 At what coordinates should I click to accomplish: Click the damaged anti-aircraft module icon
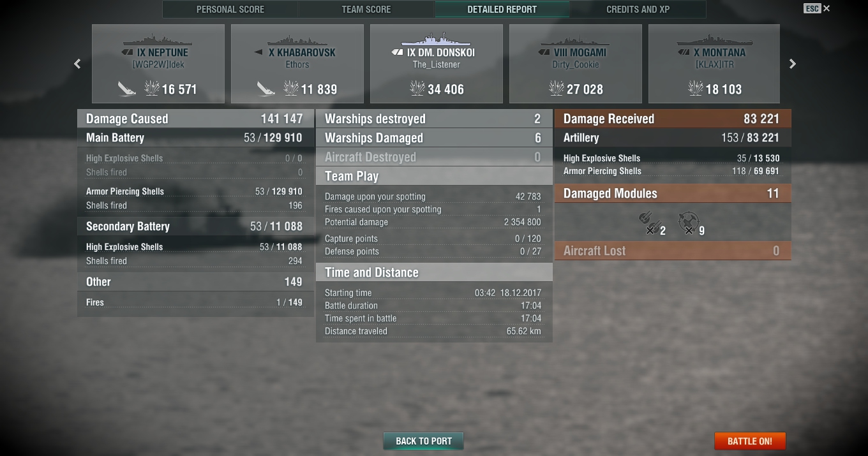688,223
